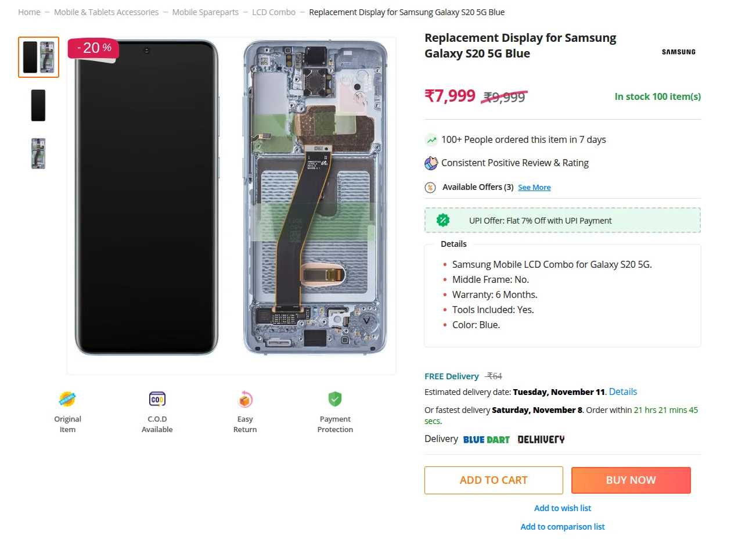Open Mobile & Tablets Accessories breadcrumb
The width and height of the screenshot is (756, 539).
[x=106, y=12]
